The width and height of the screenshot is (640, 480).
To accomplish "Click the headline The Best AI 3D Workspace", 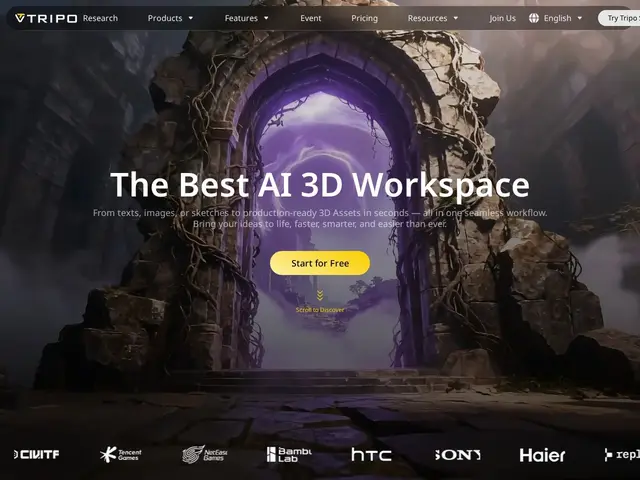I will coord(320,185).
